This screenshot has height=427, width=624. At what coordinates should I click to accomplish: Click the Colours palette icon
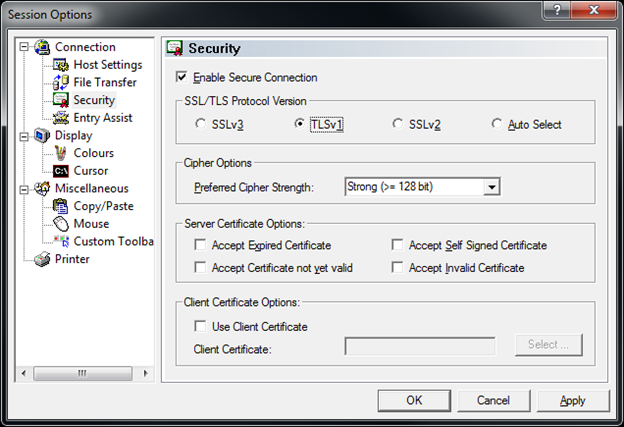62,153
